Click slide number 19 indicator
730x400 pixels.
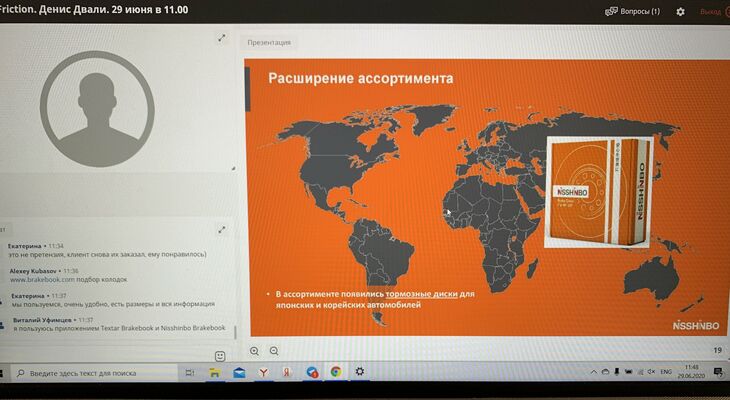pyautogui.click(x=717, y=350)
